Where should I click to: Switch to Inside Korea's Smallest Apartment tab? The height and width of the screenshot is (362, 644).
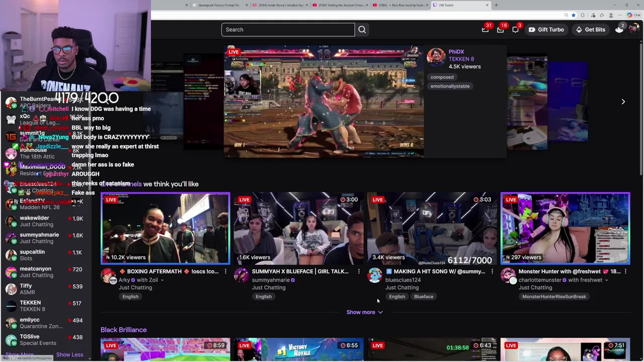281,5
